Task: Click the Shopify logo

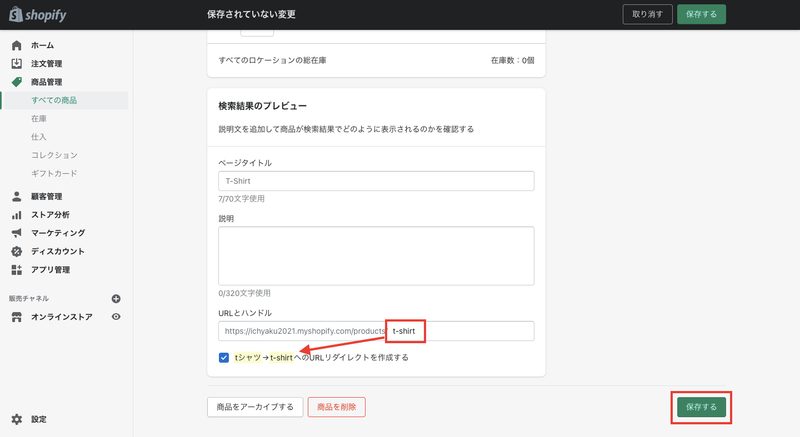Action: (x=38, y=14)
